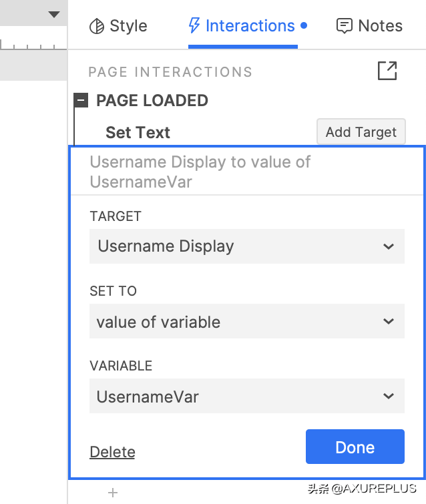Image resolution: width=426 pixels, height=504 pixels.
Task: Click the plus icon below the action
Action: (113, 493)
